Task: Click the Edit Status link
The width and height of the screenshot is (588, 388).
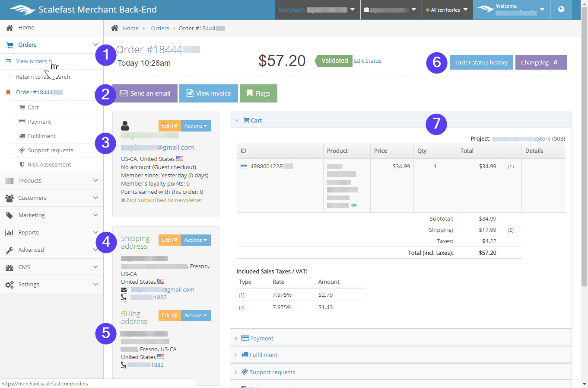Action: 368,61
